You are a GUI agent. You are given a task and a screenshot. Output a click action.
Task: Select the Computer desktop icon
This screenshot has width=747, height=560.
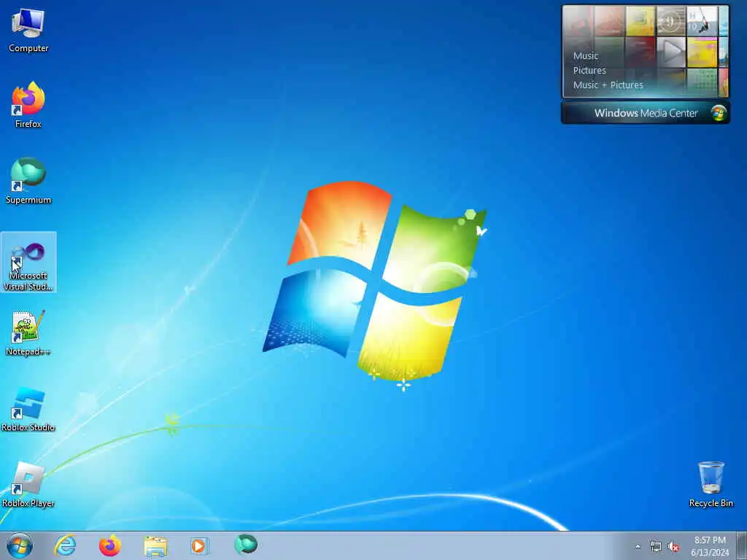pyautogui.click(x=28, y=31)
